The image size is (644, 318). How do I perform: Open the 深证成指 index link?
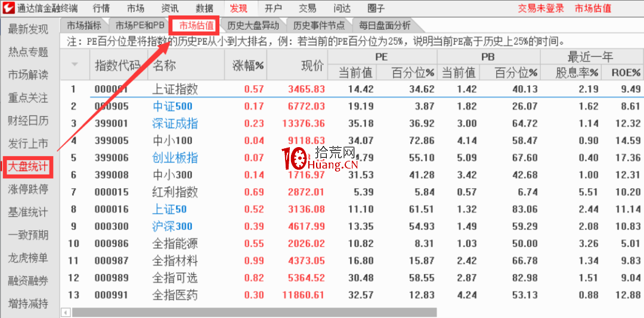pos(175,123)
